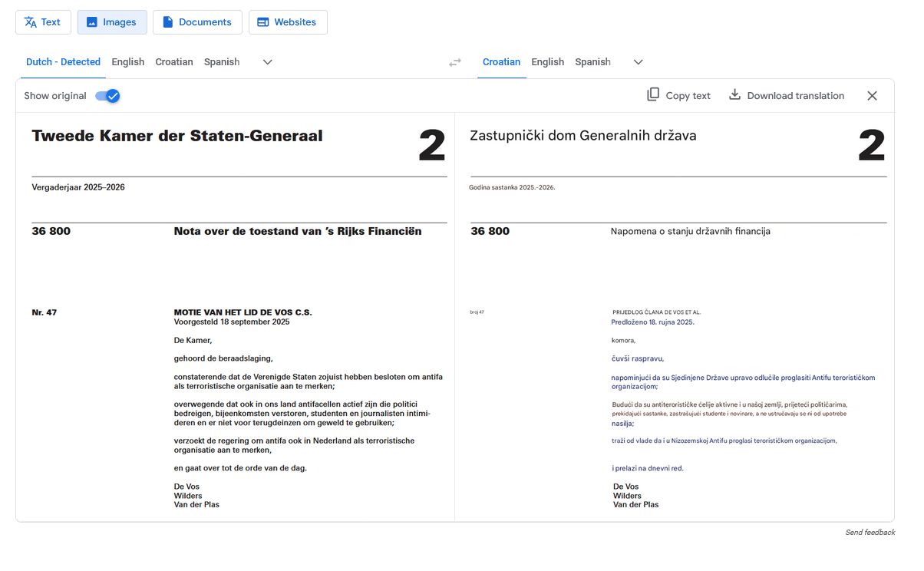924x571 pixels.
Task: Click the copy text icon
Action: (653, 95)
